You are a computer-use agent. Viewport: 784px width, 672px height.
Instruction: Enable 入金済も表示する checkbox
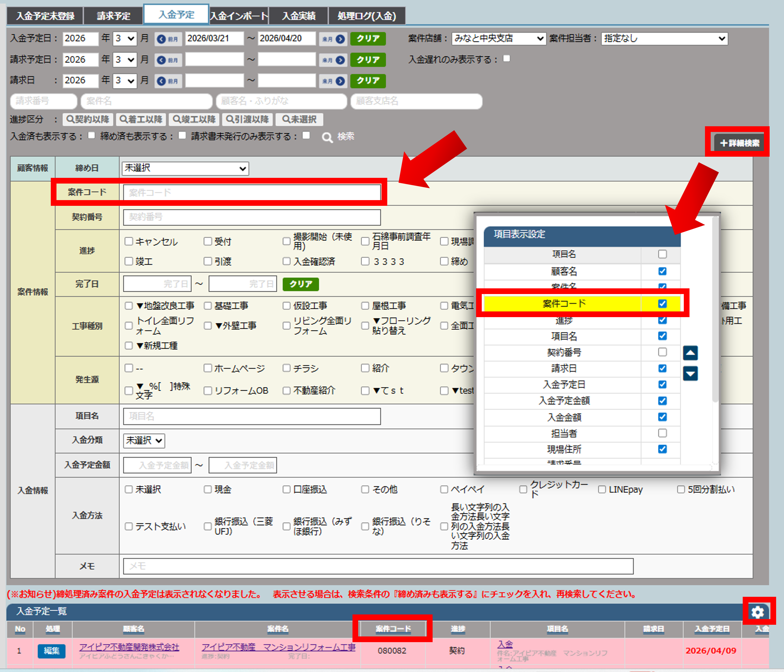(92, 135)
